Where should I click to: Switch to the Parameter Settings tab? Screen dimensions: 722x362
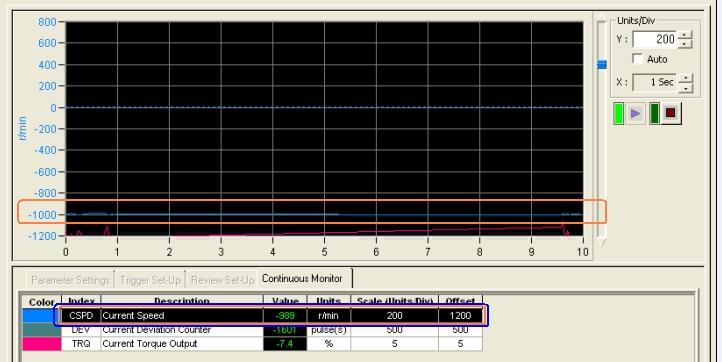click(x=70, y=280)
